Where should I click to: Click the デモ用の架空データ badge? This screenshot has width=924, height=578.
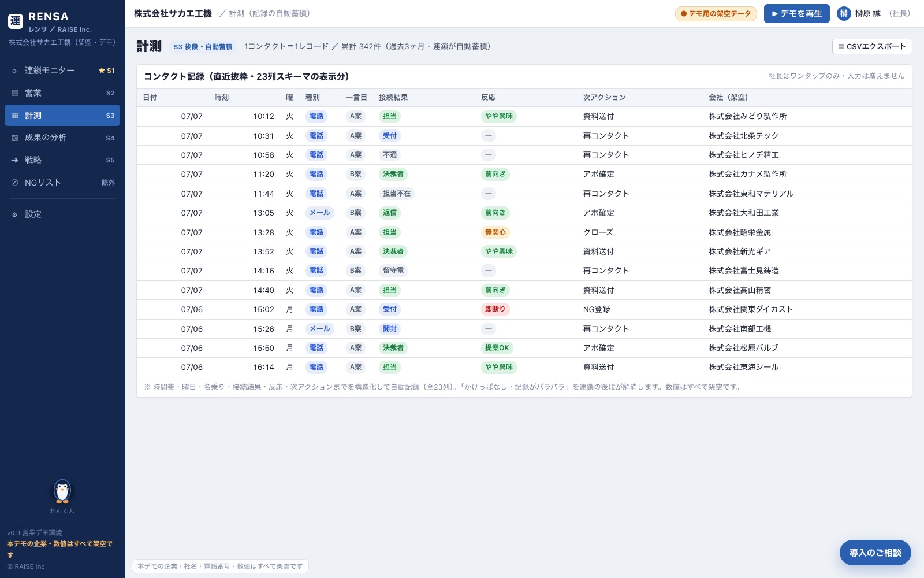(716, 13)
